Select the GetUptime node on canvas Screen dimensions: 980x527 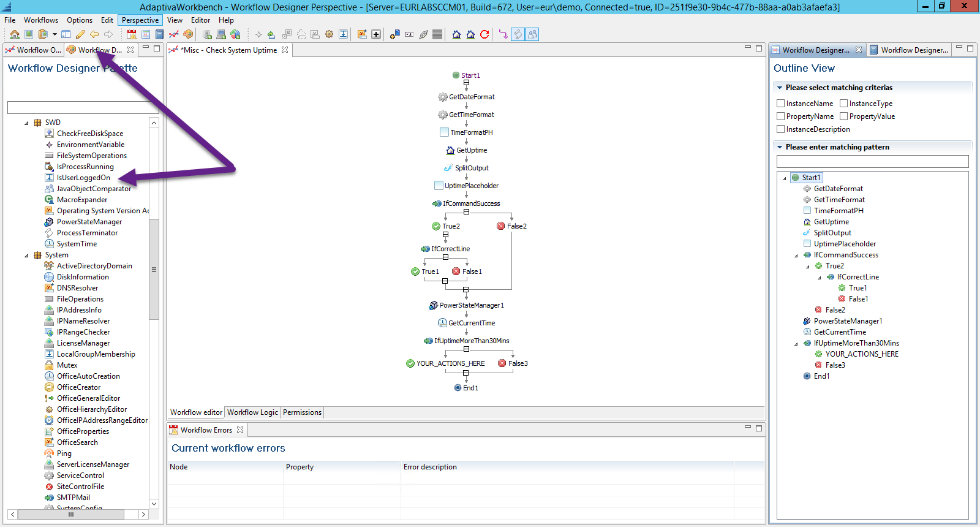tap(467, 150)
